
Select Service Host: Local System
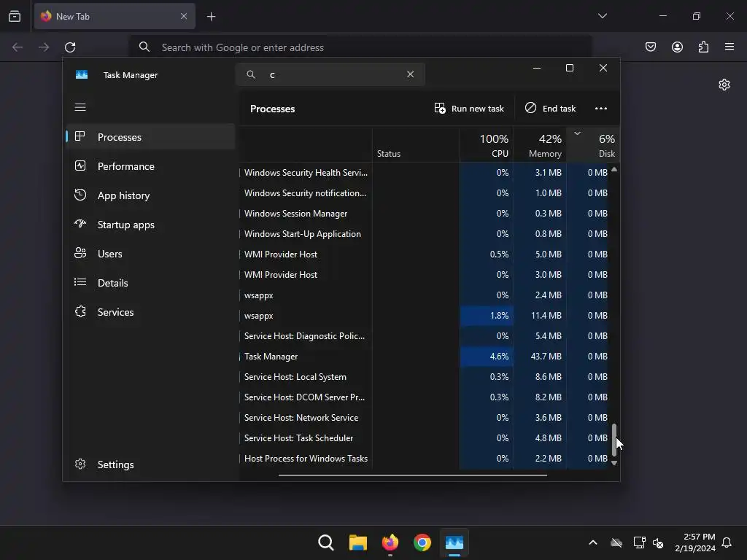tap(425, 377)
